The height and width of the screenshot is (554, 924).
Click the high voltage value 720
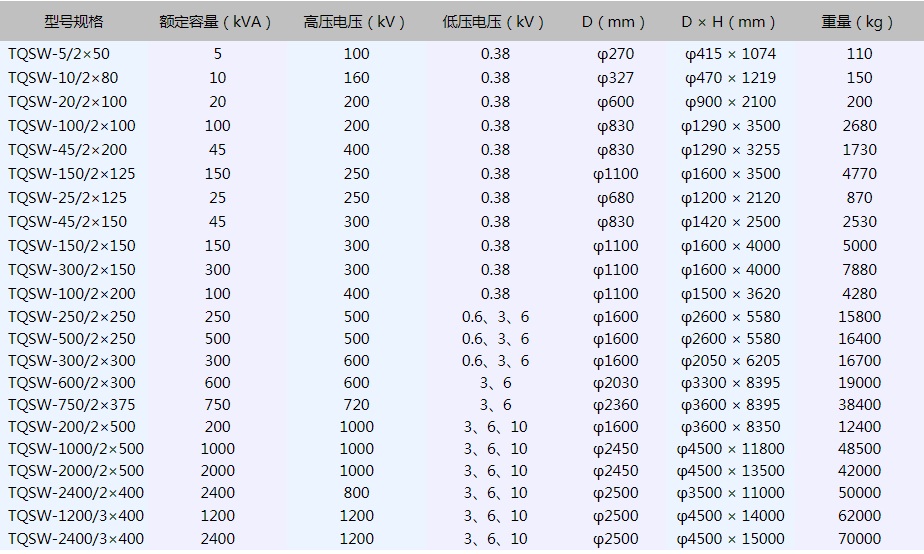[x=357, y=405]
